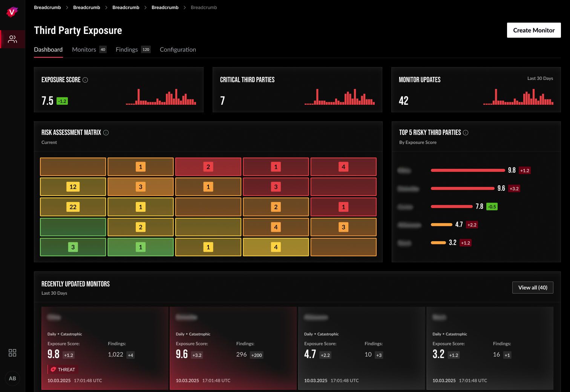
Task: Click the red V logo in the sidebar
Action: [x=12, y=12]
